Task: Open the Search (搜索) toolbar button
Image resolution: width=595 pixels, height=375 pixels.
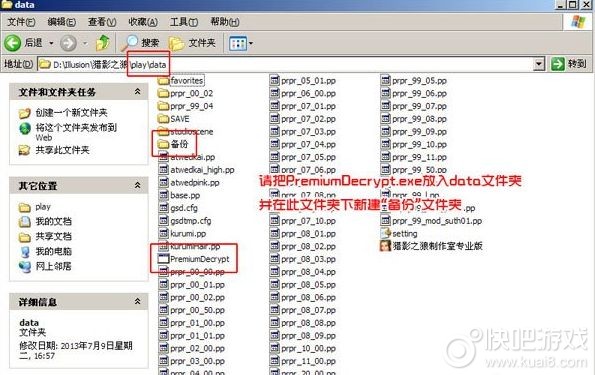Action: click(140, 43)
